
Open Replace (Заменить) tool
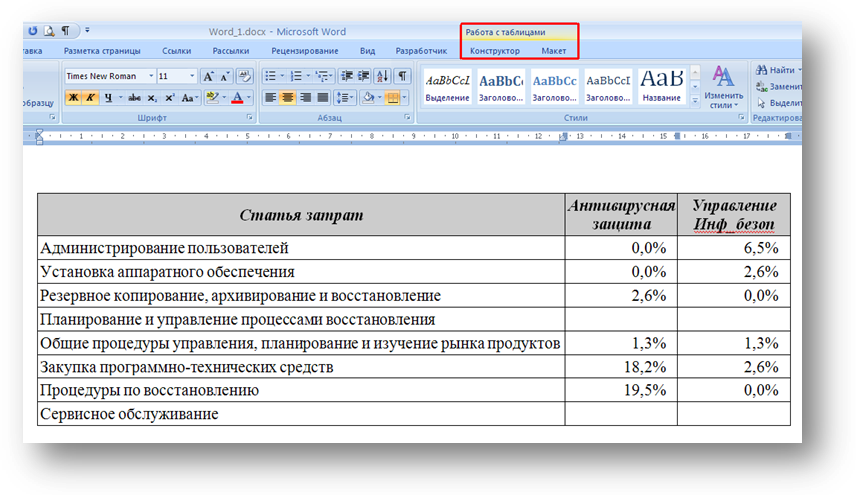(x=778, y=86)
